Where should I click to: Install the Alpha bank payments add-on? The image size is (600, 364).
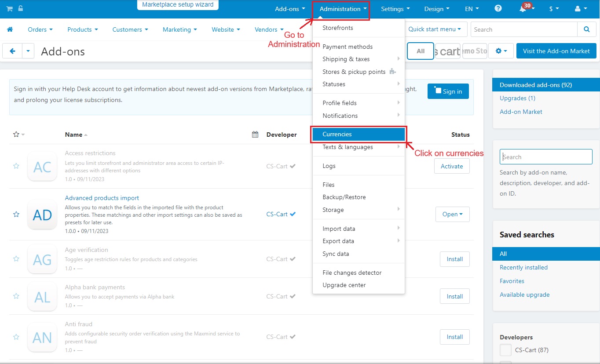[x=454, y=296]
